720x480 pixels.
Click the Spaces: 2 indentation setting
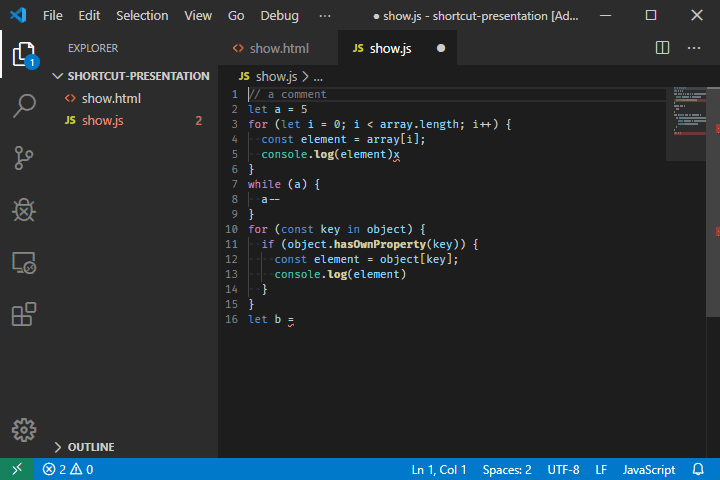click(506, 469)
